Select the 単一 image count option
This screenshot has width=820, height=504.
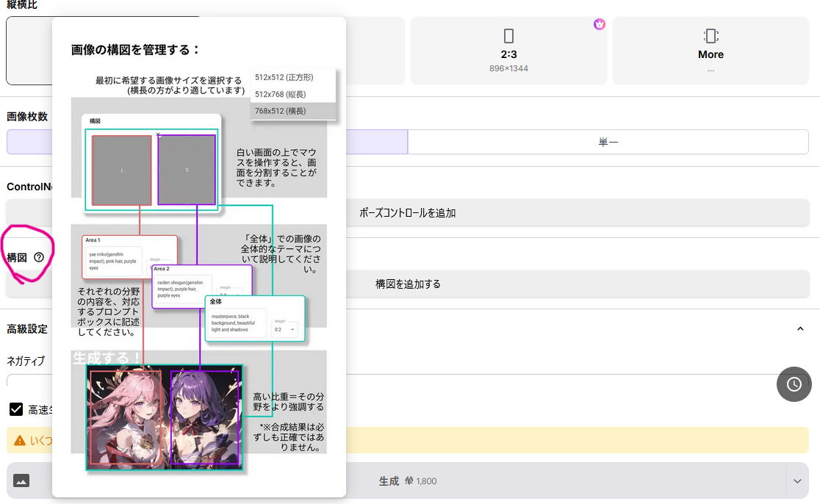608,142
